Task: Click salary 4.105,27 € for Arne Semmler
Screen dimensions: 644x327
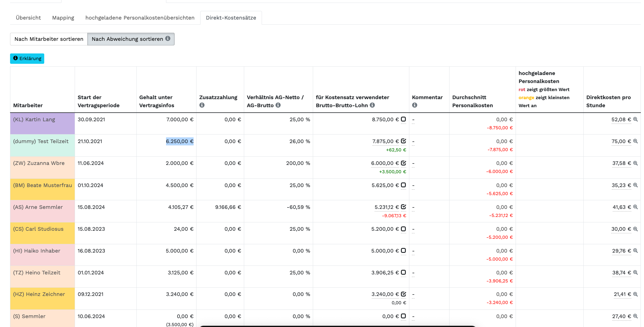Action: (x=181, y=207)
